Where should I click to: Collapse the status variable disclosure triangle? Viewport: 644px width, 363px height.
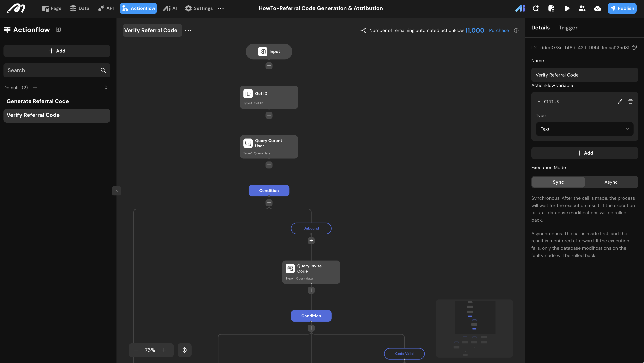[x=539, y=102]
